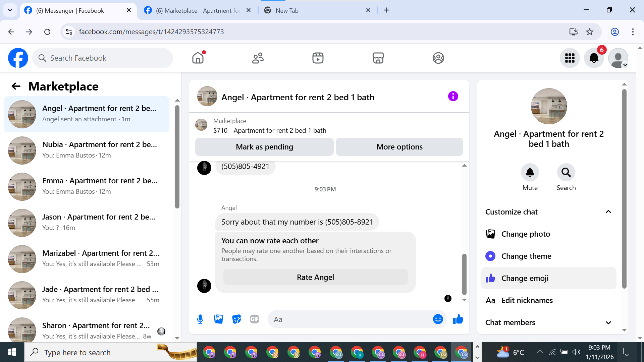This screenshot has width=644, height=362.
Task: Go to Home feed icon
Action: (x=198, y=58)
